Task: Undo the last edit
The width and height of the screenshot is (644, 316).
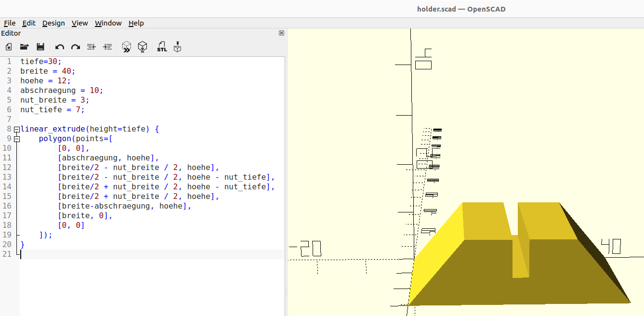Action: click(60, 47)
